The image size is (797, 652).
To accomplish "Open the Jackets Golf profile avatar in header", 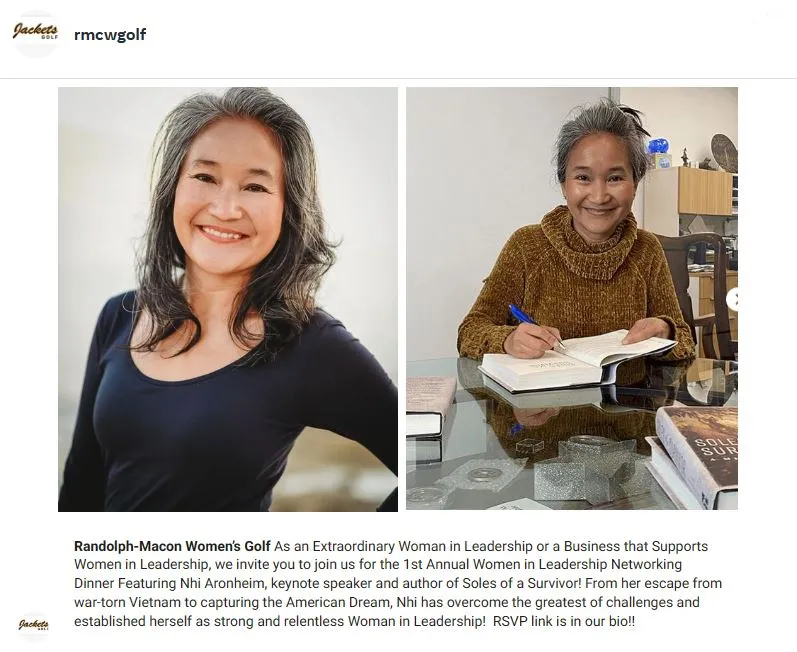I will [35, 34].
